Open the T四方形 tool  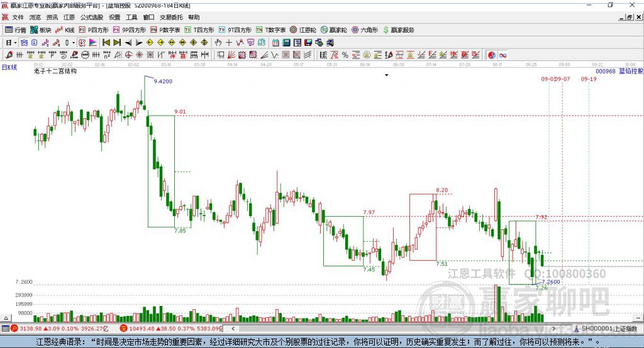199,30
